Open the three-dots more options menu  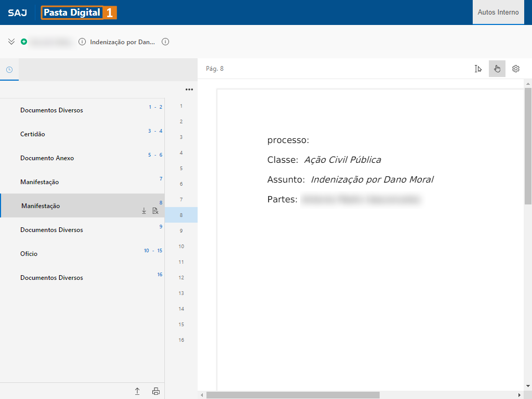coord(189,89)
